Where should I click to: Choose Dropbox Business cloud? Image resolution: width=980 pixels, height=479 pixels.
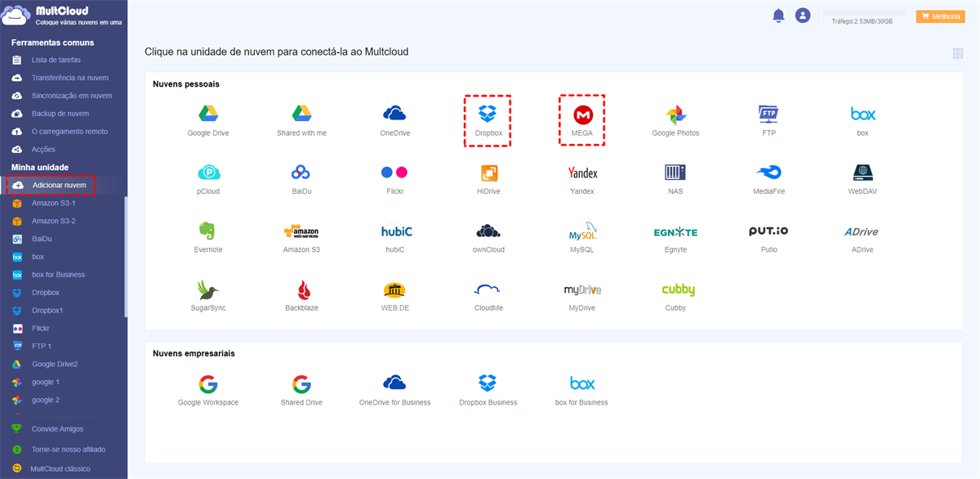(x=488, y=391)
